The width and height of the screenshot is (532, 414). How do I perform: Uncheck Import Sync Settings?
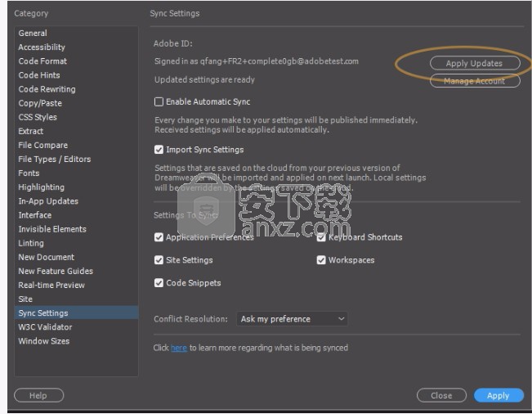pos(159,150)
